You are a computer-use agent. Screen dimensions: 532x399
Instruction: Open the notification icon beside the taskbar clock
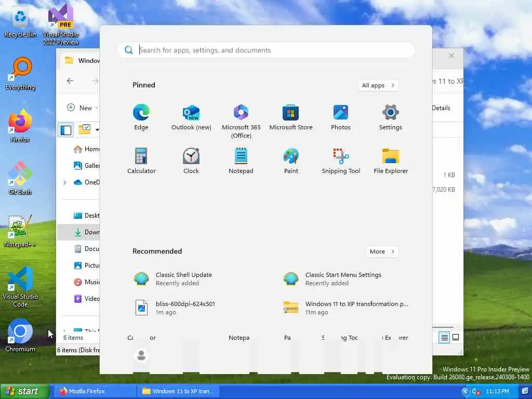526,392
